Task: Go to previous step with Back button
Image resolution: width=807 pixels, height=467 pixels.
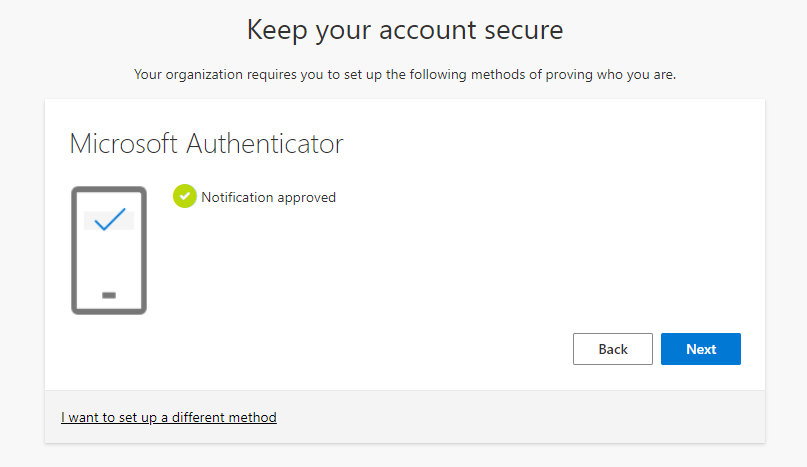Action: tap(612, 349)
